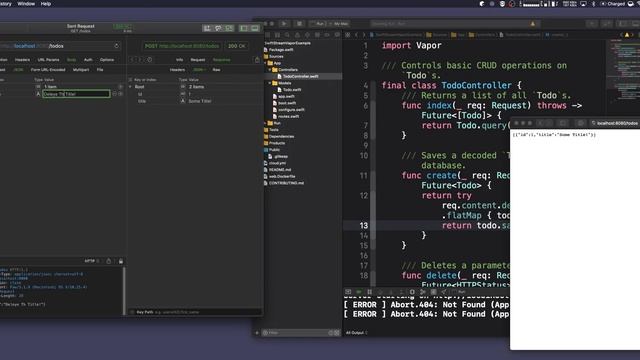Click the Stop button in Xcode toolbar
640x360 pixels.
tap(299, 24)
